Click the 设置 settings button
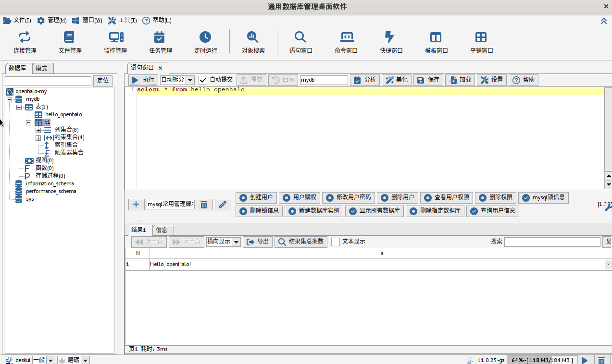 [492, 80]
